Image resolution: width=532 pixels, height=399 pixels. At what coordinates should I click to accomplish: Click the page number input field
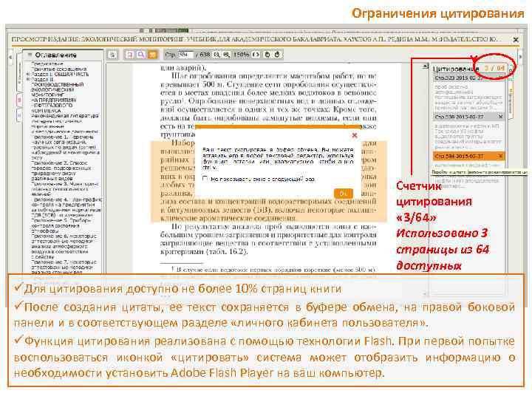(x=185, y=55)
